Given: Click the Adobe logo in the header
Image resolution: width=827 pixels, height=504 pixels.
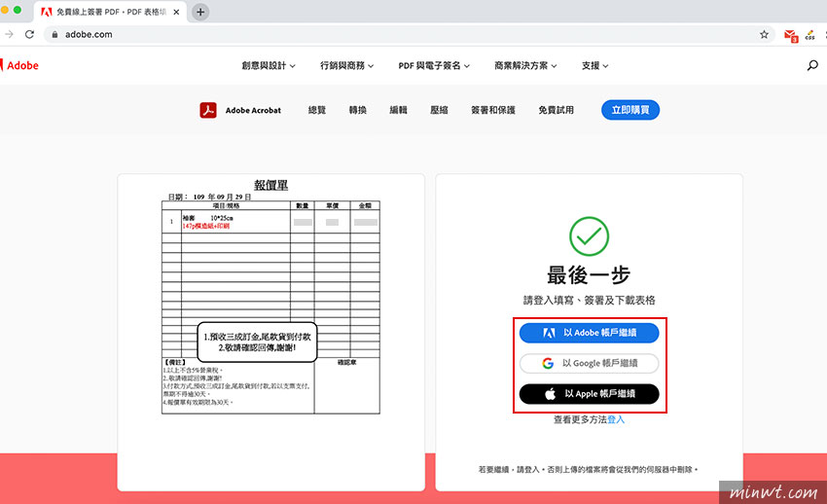Looking at the screenshot, I should (x=19, y=65).
